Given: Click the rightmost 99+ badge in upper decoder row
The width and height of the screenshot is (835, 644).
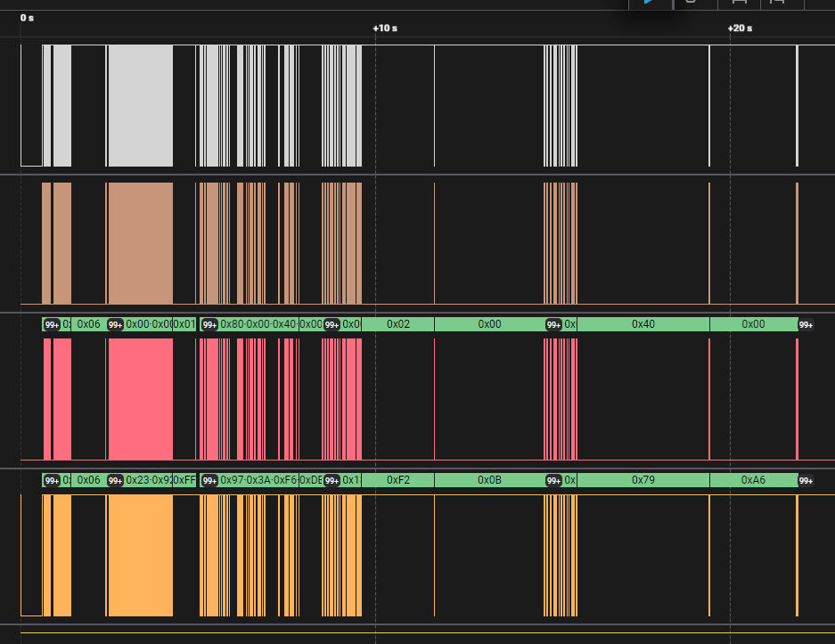Looking at the screenshot, I should [806, 325].
